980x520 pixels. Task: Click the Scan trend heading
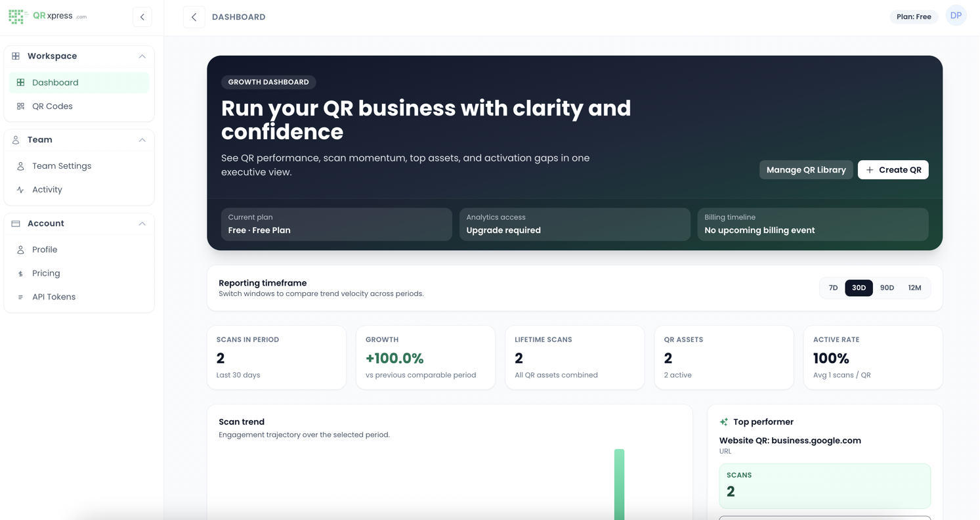[242, 422]
